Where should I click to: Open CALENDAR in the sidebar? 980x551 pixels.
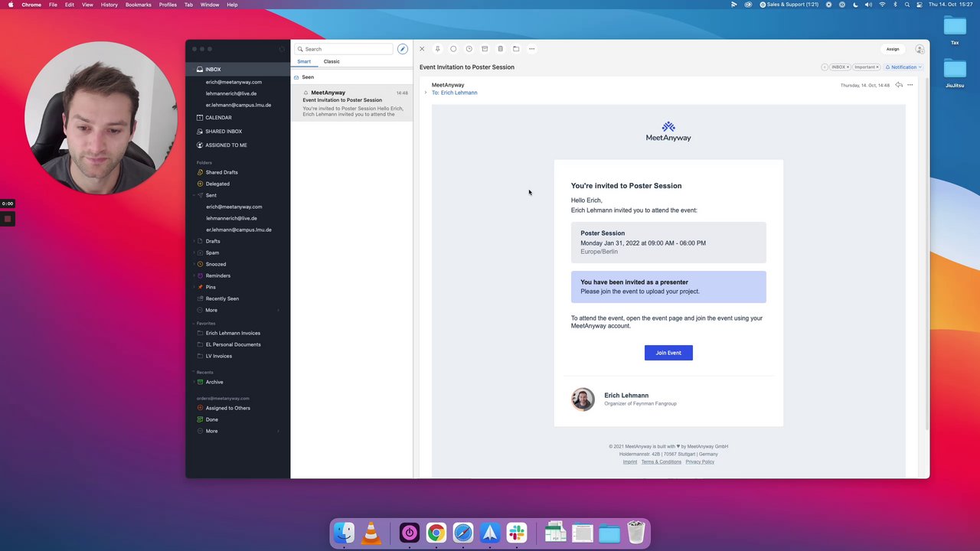point(218,118)
